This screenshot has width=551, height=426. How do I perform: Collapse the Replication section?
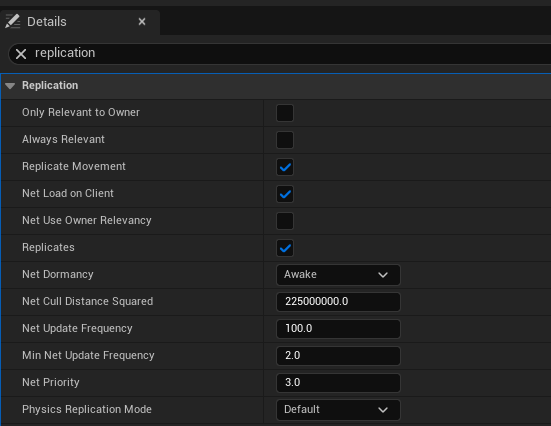[10, 86]
